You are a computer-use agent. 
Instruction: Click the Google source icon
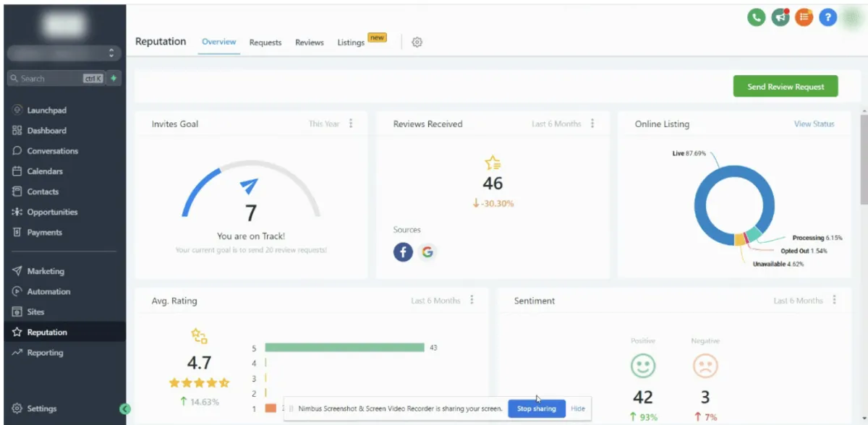click(427, 252)
